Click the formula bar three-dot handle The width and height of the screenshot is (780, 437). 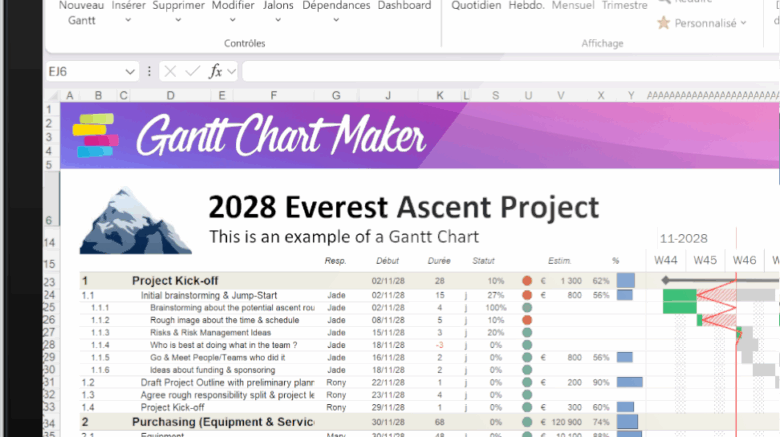149,72
